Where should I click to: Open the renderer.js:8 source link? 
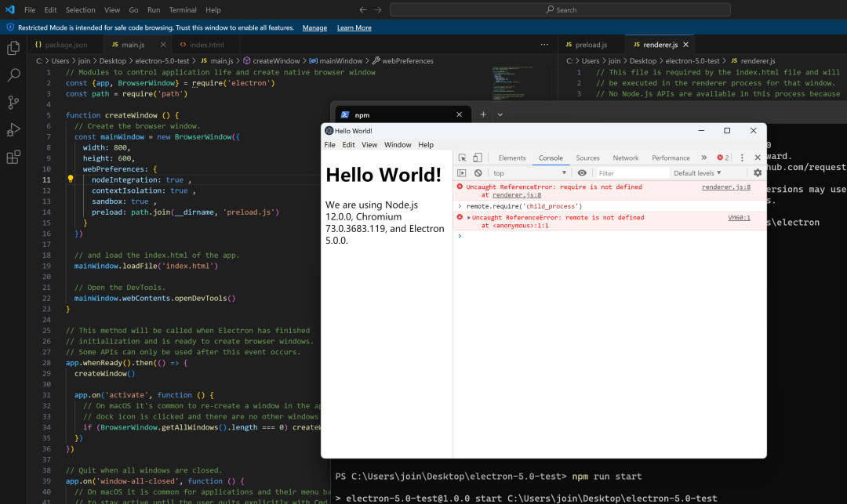725,187
